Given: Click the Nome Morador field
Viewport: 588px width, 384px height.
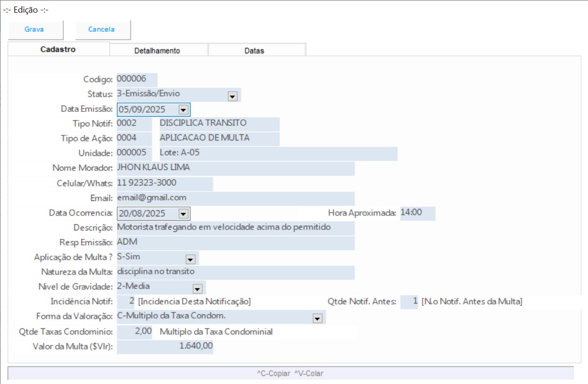Looking at the screenshot, I should pos(235,168).
